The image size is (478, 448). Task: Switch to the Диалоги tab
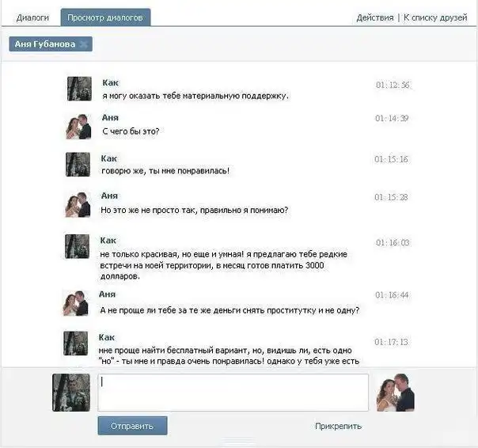click(32, 17)
